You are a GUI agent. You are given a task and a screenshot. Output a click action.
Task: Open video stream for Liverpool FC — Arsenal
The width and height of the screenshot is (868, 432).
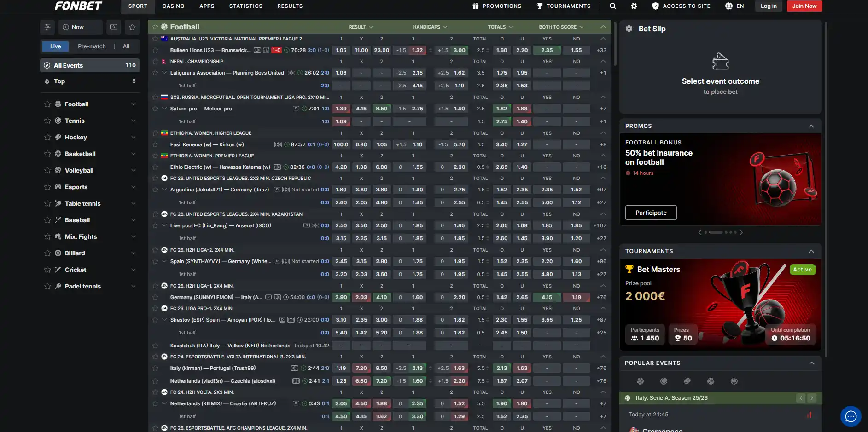click(307, 225)
